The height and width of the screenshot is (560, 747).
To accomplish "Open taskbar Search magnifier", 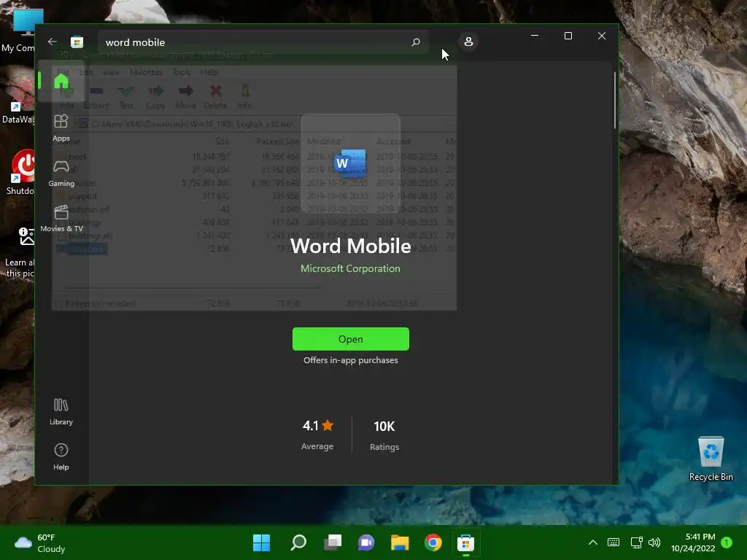I will pos(298,542).
